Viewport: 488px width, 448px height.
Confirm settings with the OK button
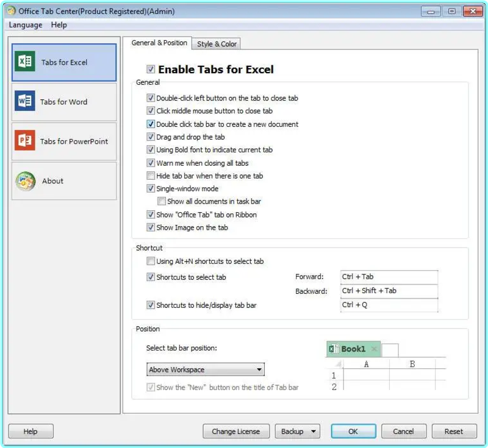[353, 431]
